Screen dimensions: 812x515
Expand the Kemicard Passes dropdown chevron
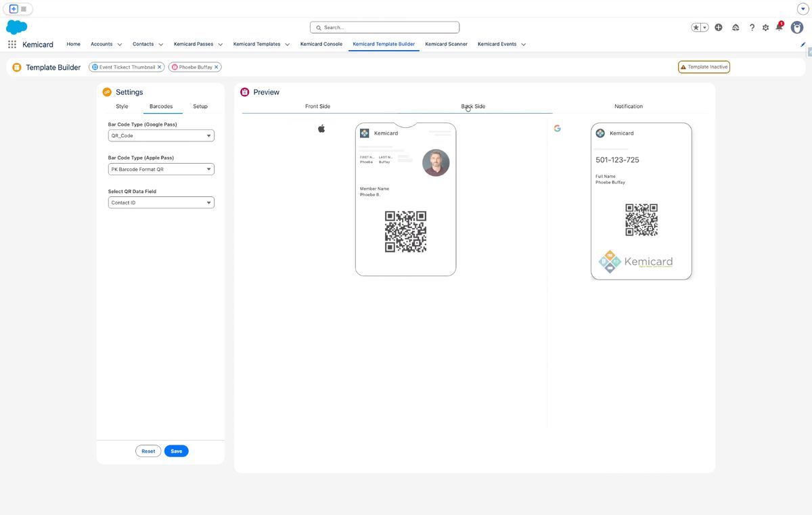click(x=221, y=45)
